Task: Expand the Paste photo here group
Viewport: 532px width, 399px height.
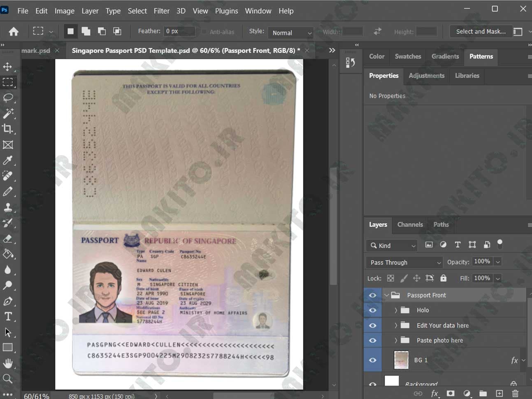Action: coord(396,340)
